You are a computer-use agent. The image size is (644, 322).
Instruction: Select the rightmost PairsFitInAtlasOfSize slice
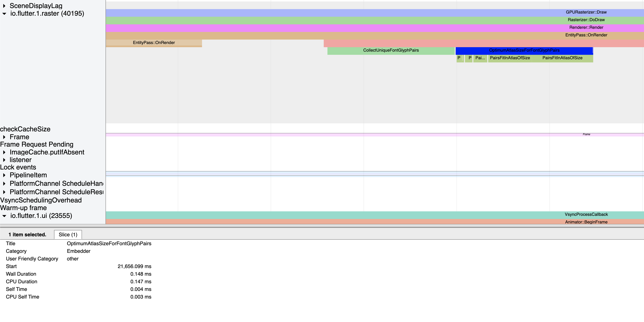point(562,58)
